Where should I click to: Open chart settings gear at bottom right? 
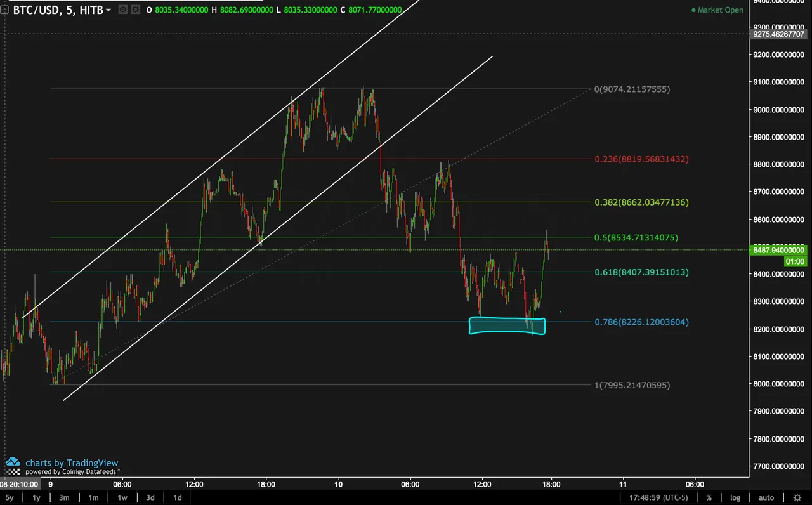[x=797, y=498]
